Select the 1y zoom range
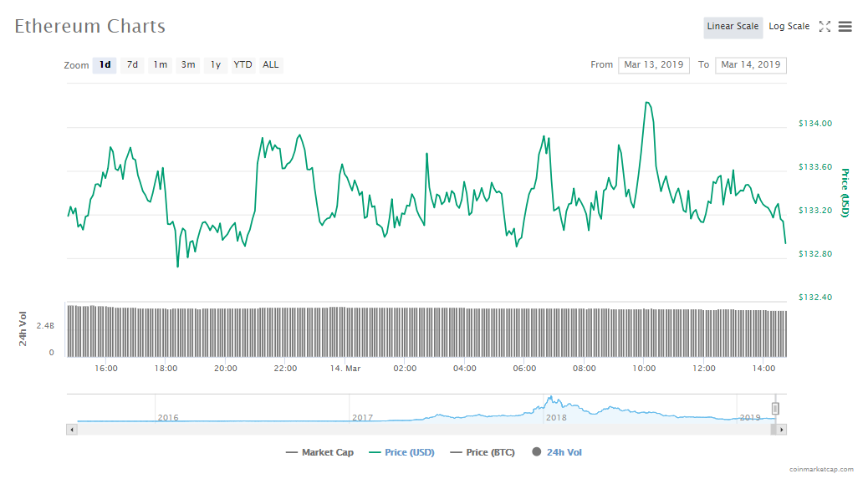Viewport: 868px width, 484px height. [216, 65]
